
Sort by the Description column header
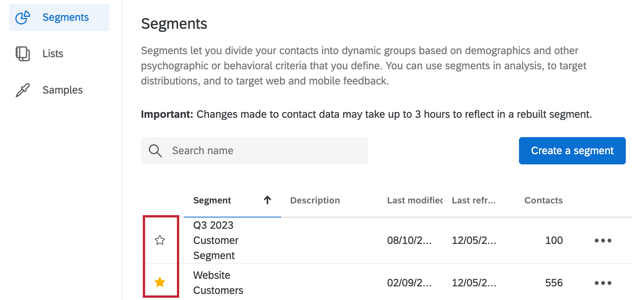315,200
